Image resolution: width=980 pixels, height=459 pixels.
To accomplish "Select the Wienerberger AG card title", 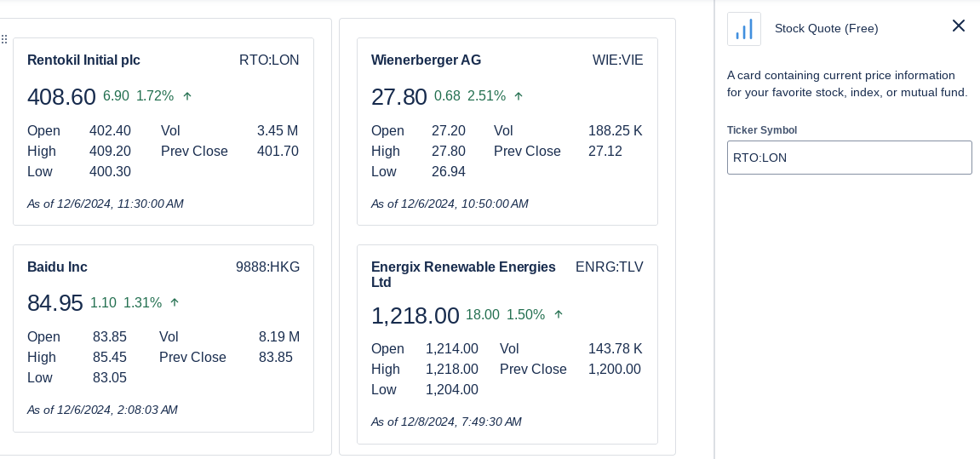I will click(427, 60).
